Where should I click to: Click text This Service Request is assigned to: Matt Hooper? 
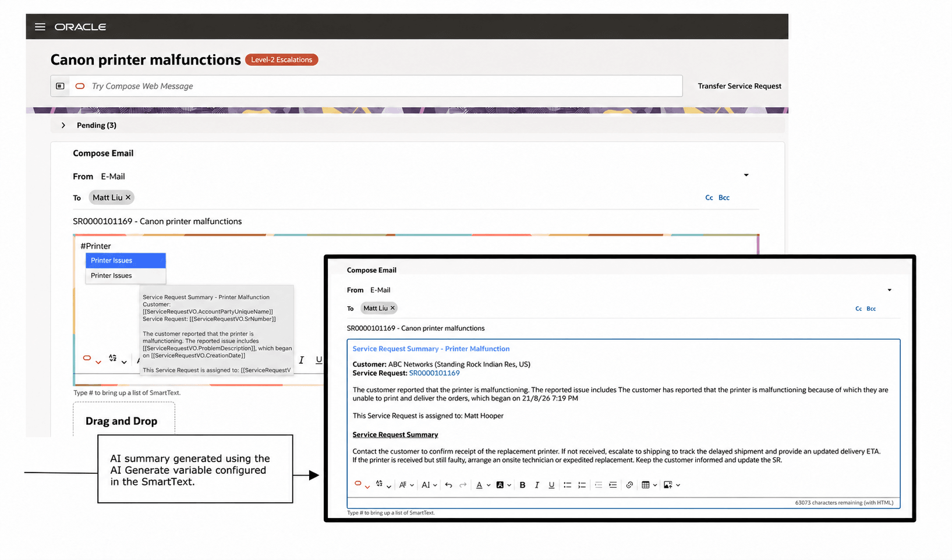(x=428, y=416)
